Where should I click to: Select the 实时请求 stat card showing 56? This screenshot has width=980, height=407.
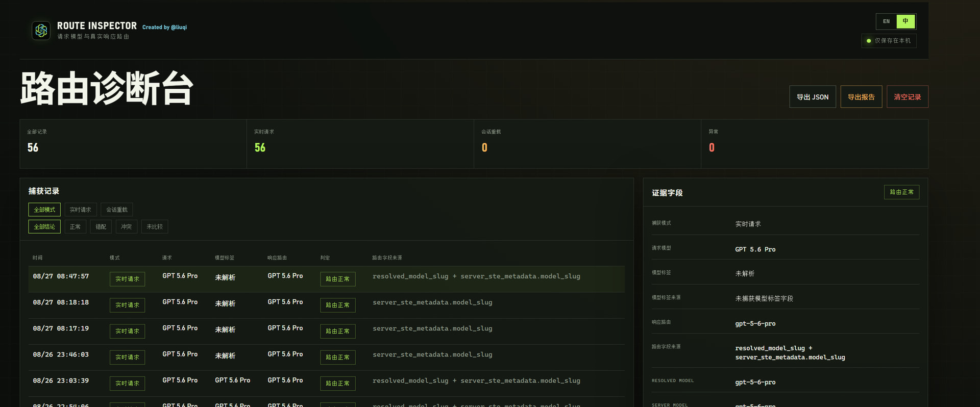360,144
